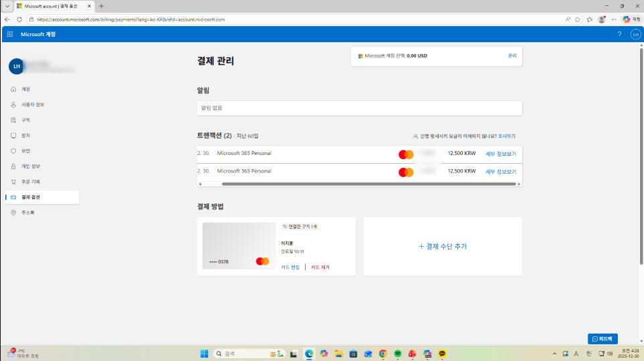Close the Microsoft account tab
Image resolution: width=644 pixels, height=361 pixels.
[89, 6]
